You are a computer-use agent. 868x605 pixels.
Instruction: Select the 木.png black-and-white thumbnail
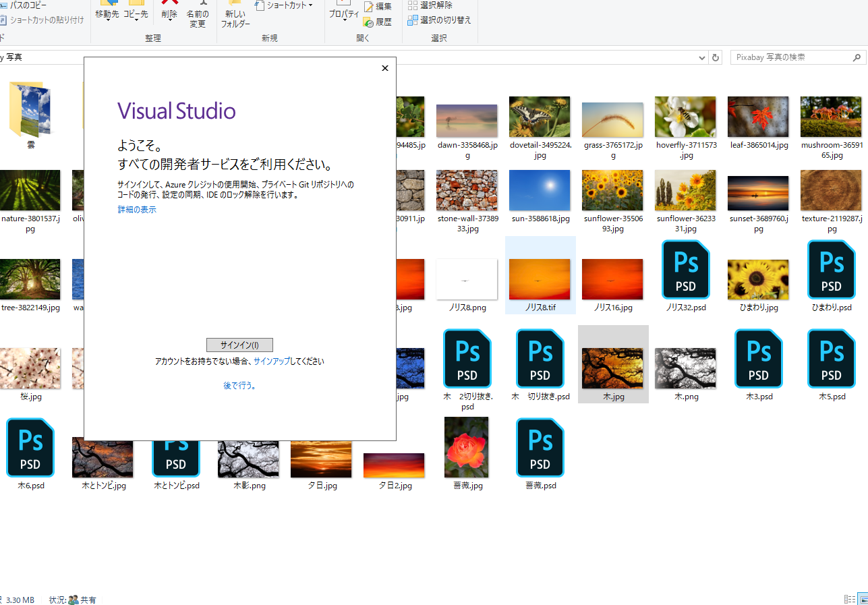685,368
